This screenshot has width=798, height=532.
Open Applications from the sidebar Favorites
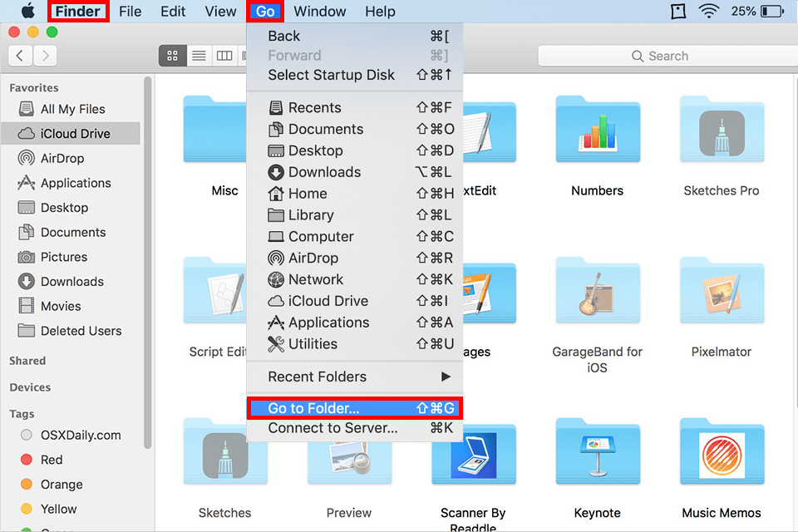[75, 183]
